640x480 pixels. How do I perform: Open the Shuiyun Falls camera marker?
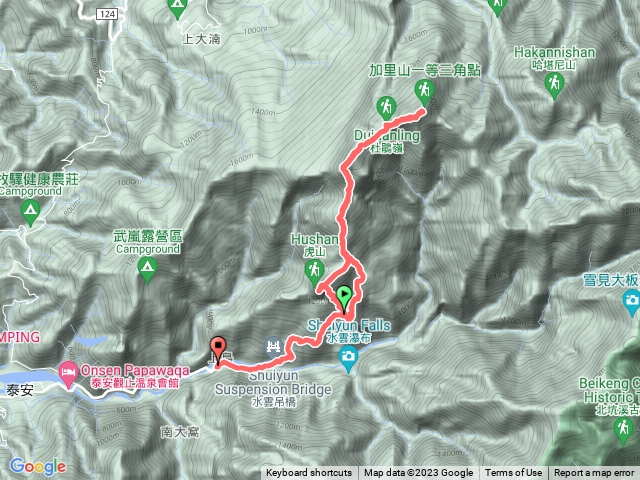tap(348, 359)
